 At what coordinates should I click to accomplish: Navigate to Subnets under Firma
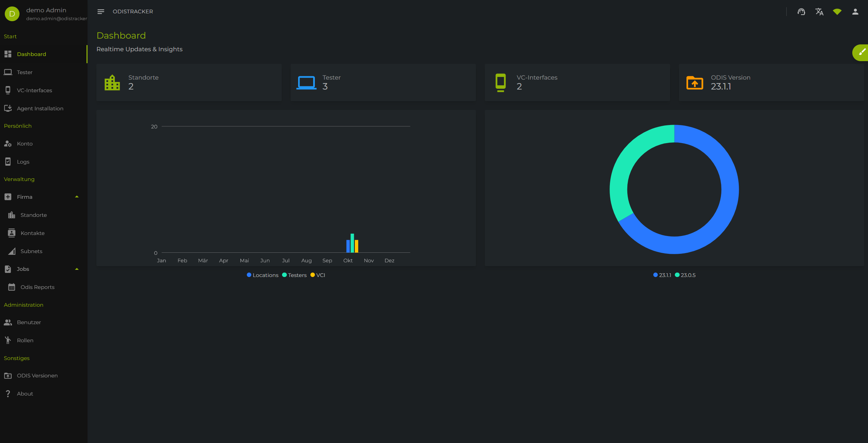[x=43, y=251]
